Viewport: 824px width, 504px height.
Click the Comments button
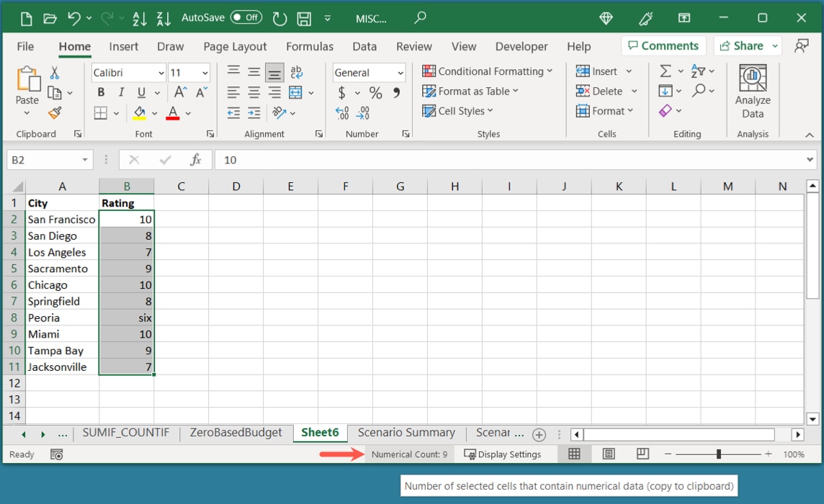tap(663, 45)
